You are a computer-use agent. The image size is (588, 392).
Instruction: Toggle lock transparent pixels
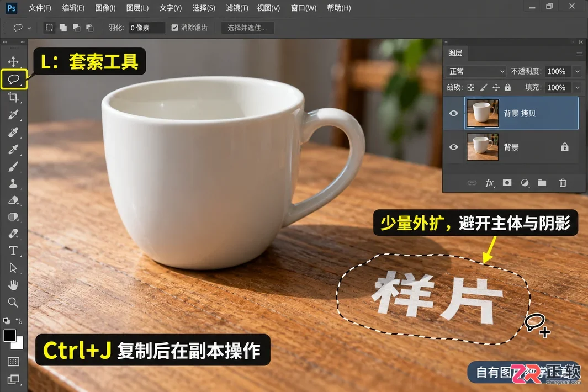(471, 87)
